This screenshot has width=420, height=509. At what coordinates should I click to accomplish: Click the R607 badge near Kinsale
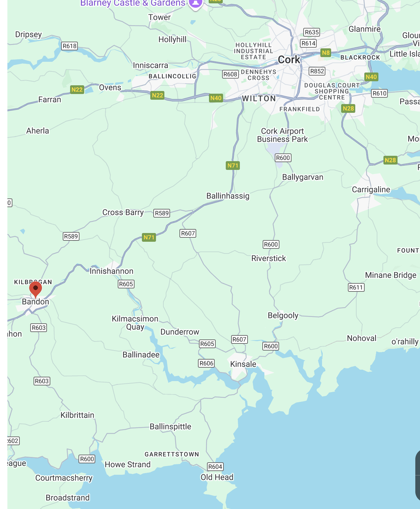tap(240, 339)
